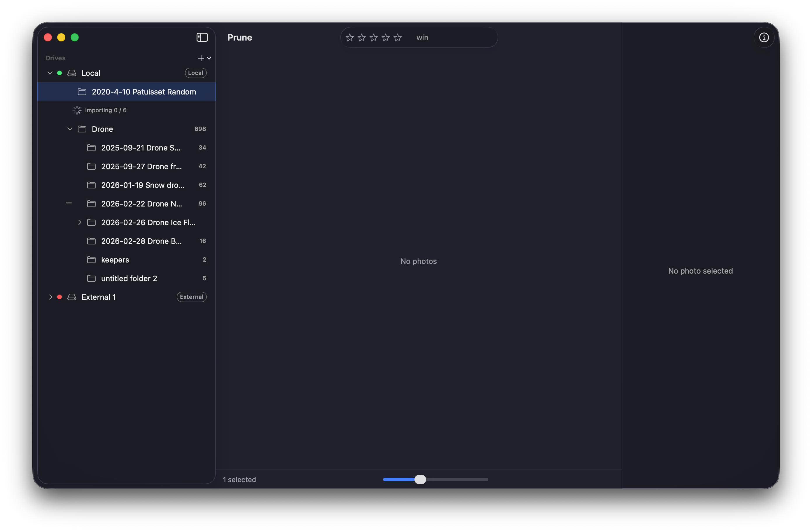Open the 2026-01-19 Snow dro... folder
The image size is (812, 532).
(127, 185)
